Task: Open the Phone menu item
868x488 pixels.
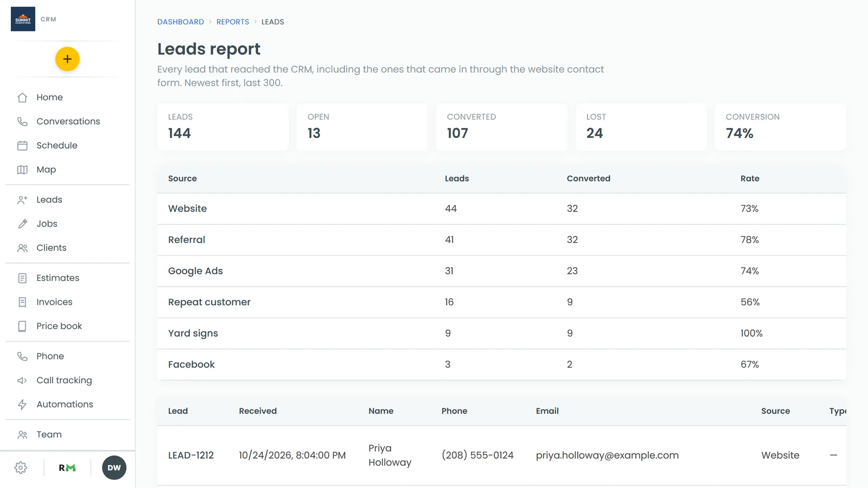Action: [67, 356]
